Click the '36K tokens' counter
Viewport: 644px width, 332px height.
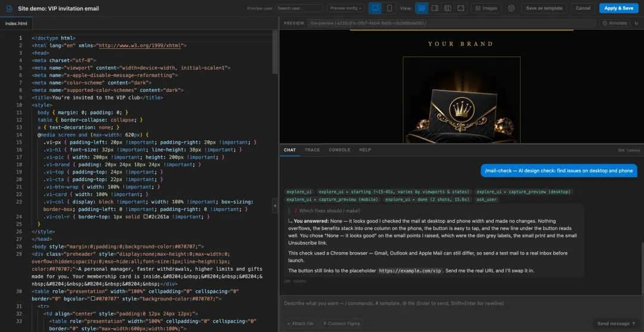coord(629,151)
